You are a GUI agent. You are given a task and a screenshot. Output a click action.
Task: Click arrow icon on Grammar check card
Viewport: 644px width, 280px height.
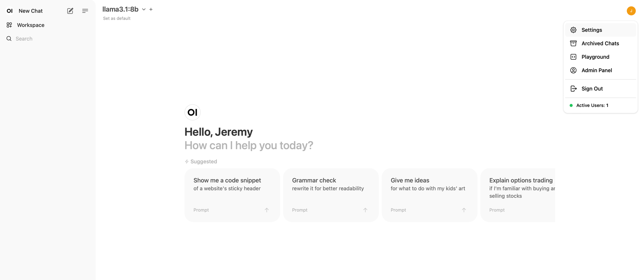pos(365,210)
